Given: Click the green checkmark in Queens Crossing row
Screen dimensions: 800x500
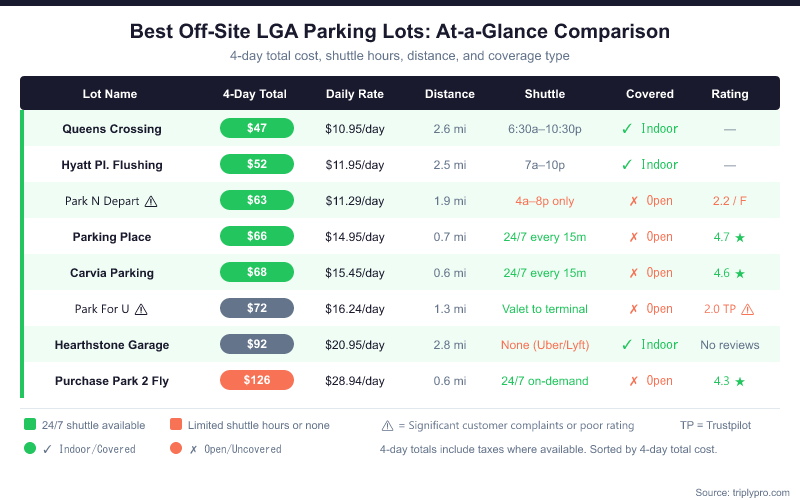Looking at the screenshot, I should coord(626,129).
